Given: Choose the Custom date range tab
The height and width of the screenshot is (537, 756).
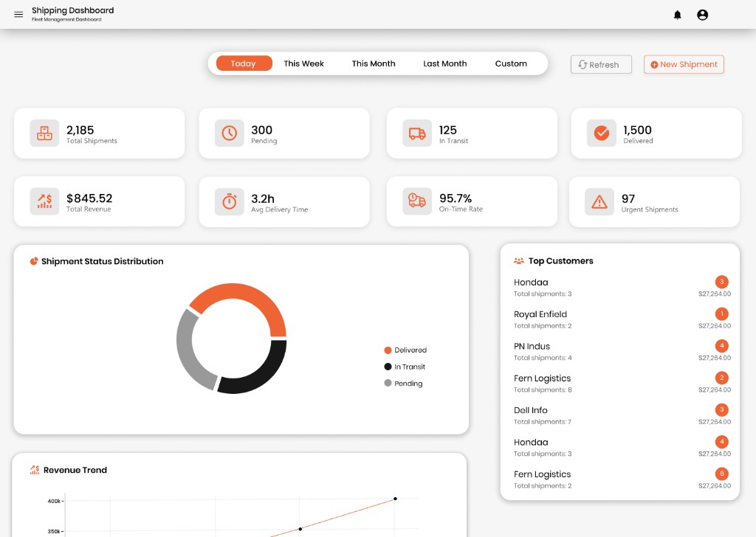Looking at the screenshot, I should [x=511, y=63].
